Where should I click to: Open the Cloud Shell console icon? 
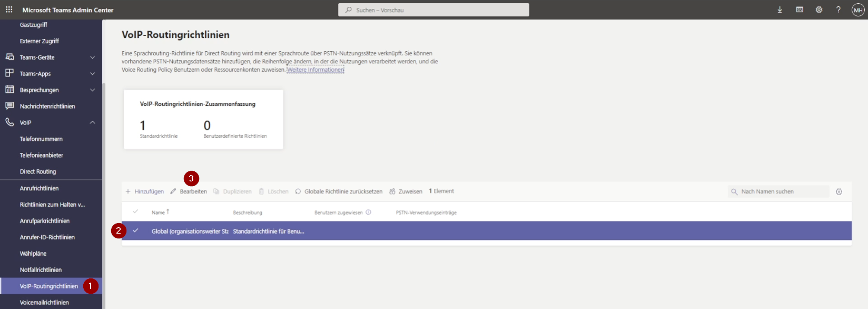click(x=800, y=9)
